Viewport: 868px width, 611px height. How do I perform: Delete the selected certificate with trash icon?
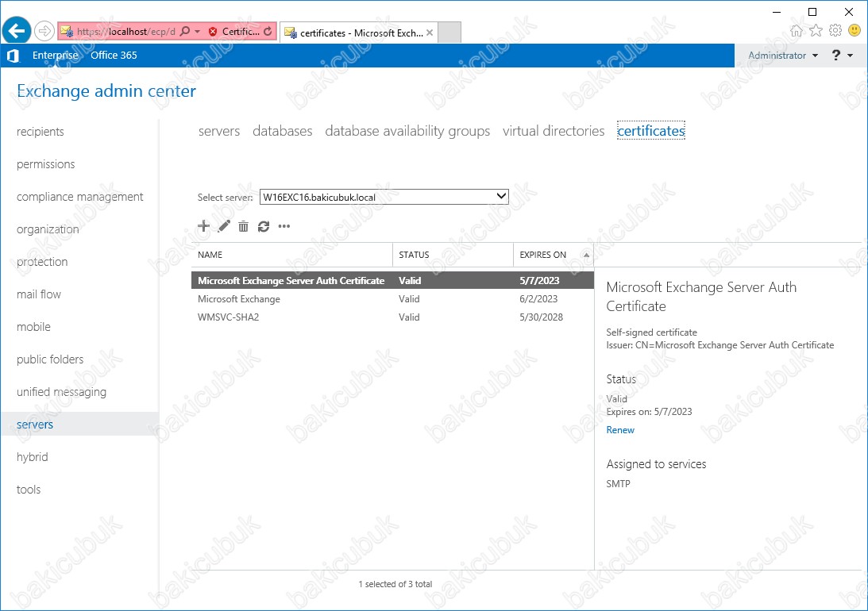[244, 226]
